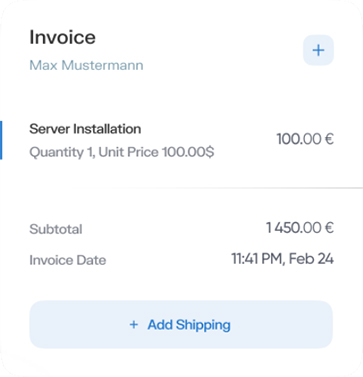Click the plus symbol in Add Shipping

point(134,325)
